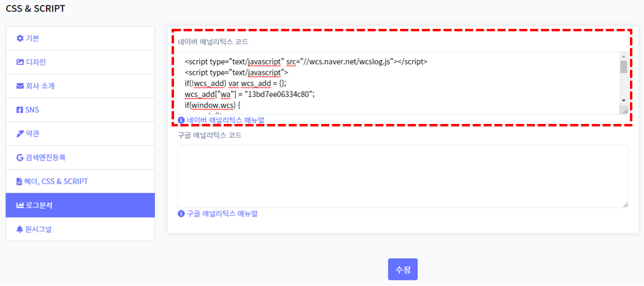Click the resize grip of the Naver code textarea
Image resolution: width=644 pixels, height=286 pixels.
pos(624,110)
